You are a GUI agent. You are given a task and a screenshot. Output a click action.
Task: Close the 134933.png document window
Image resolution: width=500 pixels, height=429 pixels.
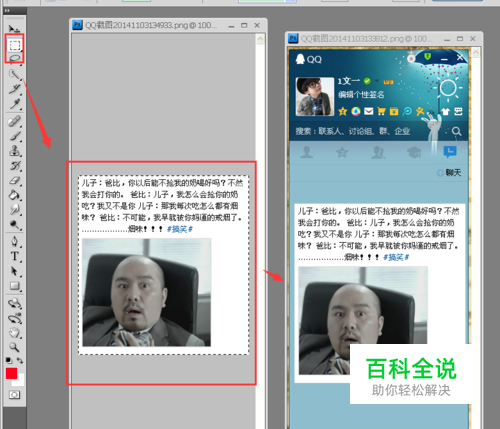(x=257, y=25)
